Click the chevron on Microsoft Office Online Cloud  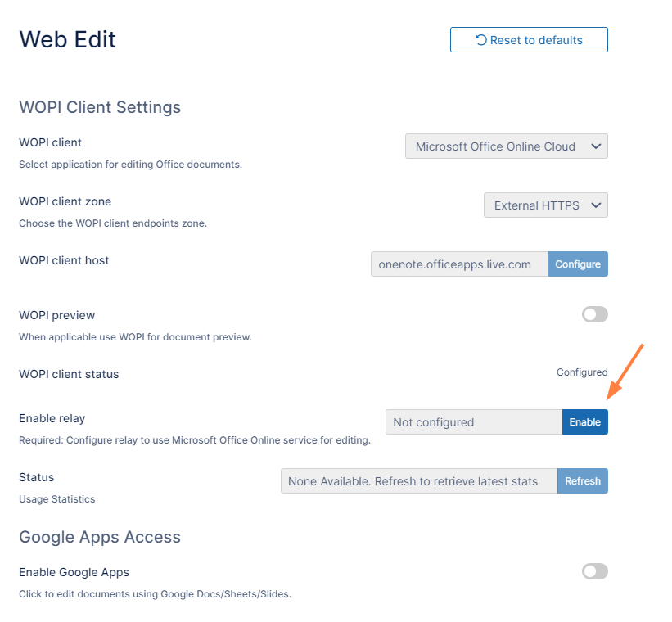[596, 146]
